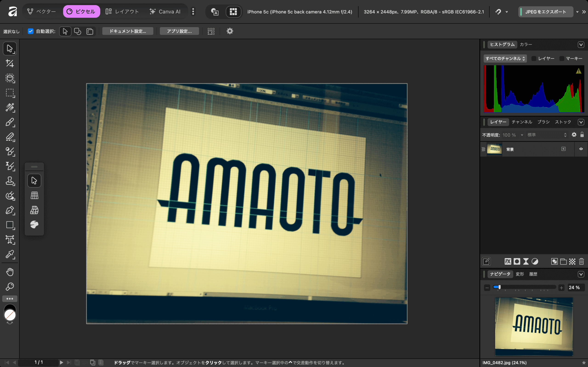Click the FX layer effects icon
Image resolution: width=588 pixels, height=367 pixels.
click(x=508, y=261)
